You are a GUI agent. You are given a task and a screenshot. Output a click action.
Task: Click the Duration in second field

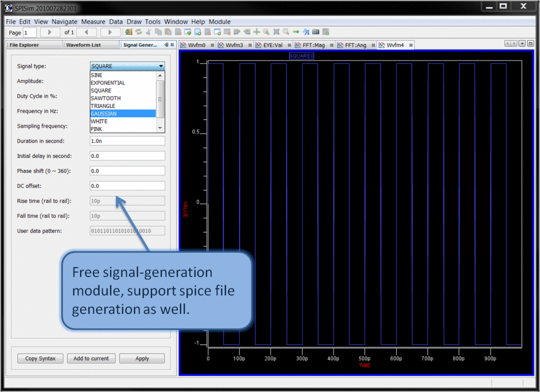127,141
